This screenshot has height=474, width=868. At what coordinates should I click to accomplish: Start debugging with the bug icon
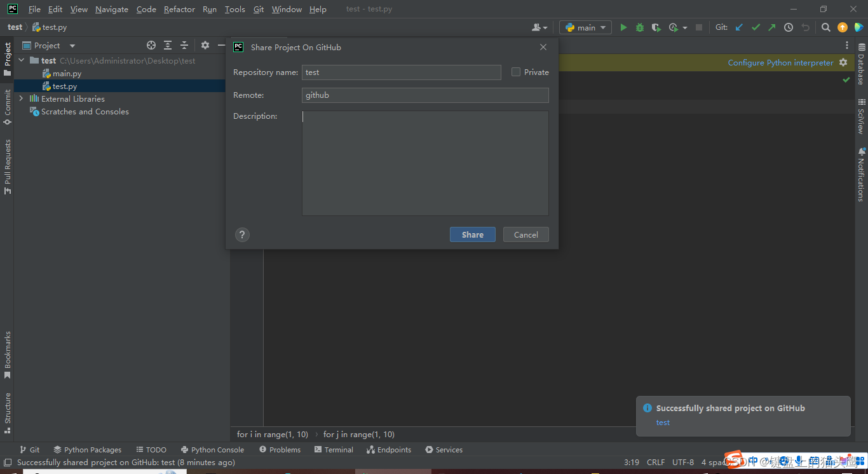coord(639,27)
